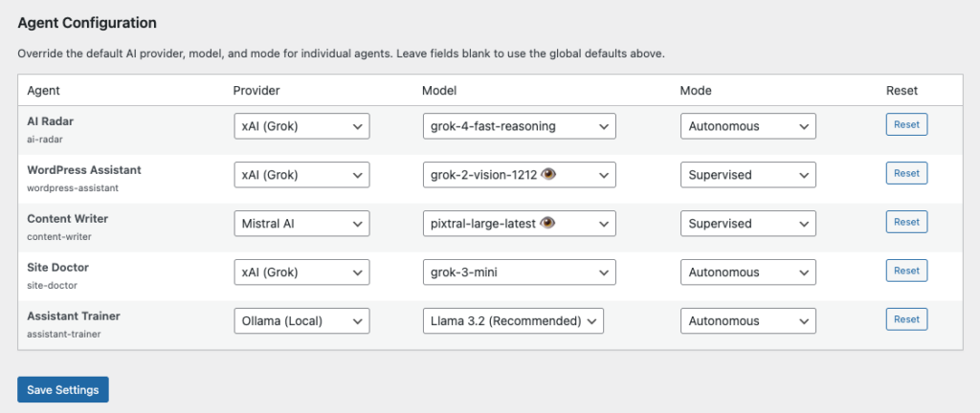The width and height of the screenshot is (980, 413).
Task: Click Reset for Content Writer
Action: coord(905,223)
